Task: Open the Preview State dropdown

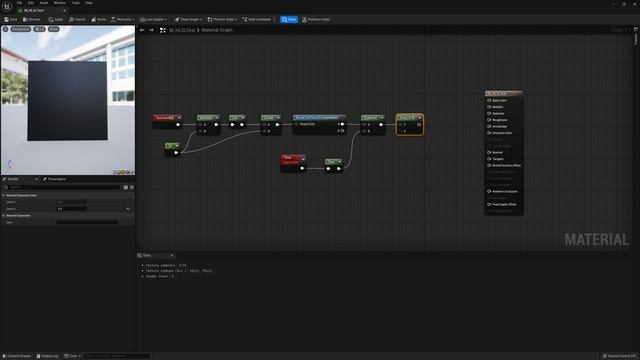Action: click(222, 20)
